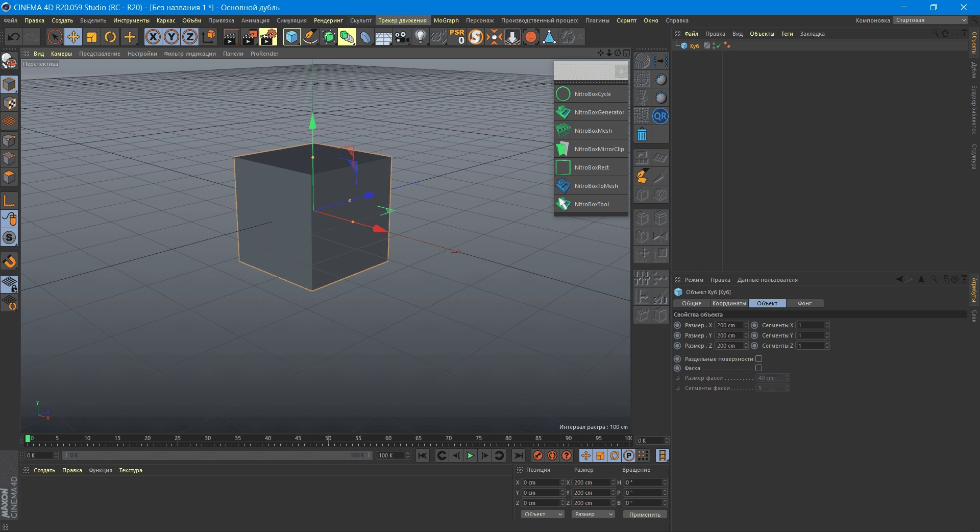Run NitroBoxGenerator from the plugin palette
The image size is (980, 532).
[x=591, y=112]
